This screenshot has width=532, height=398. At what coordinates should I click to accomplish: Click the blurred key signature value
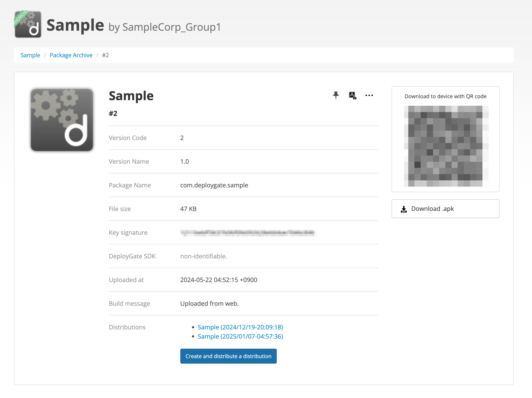click(248, 233)
